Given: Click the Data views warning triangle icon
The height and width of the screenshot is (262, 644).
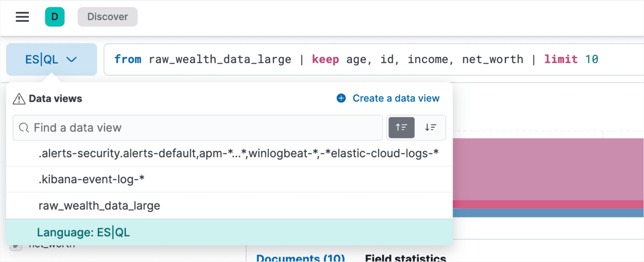Looking at the screenshot, I should [x=19, y=99].
